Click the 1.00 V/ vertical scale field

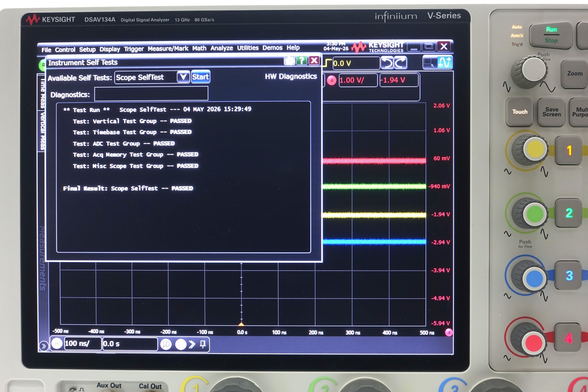click(x=358, y=80)
